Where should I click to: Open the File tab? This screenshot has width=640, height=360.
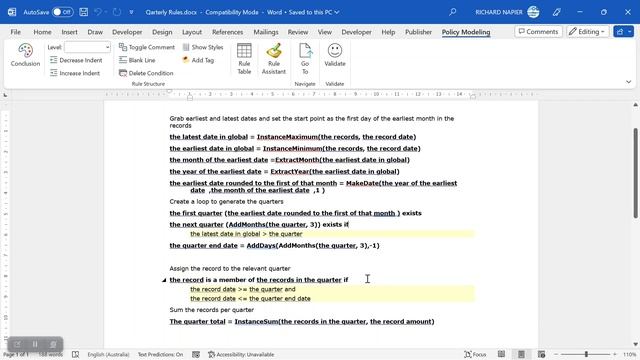pyautogui.click(x=16, y=32)
